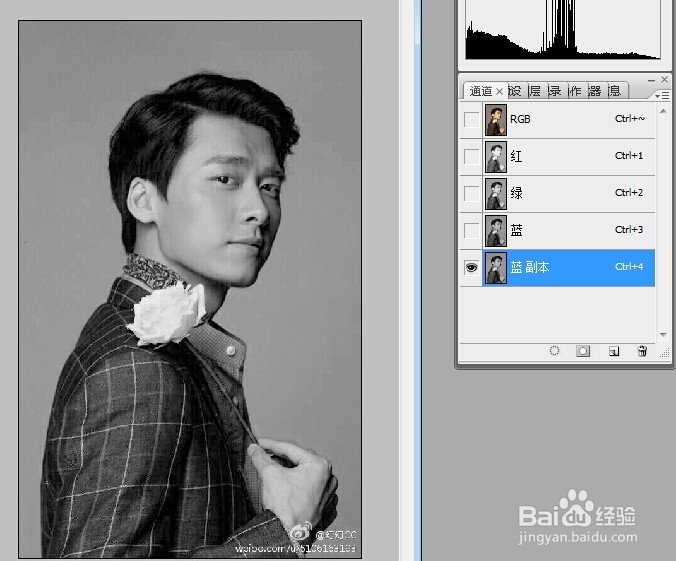This screenshot has width=676, height=561.
Task: Click the Ctrl+2 shortcut text
Action: 629,192
